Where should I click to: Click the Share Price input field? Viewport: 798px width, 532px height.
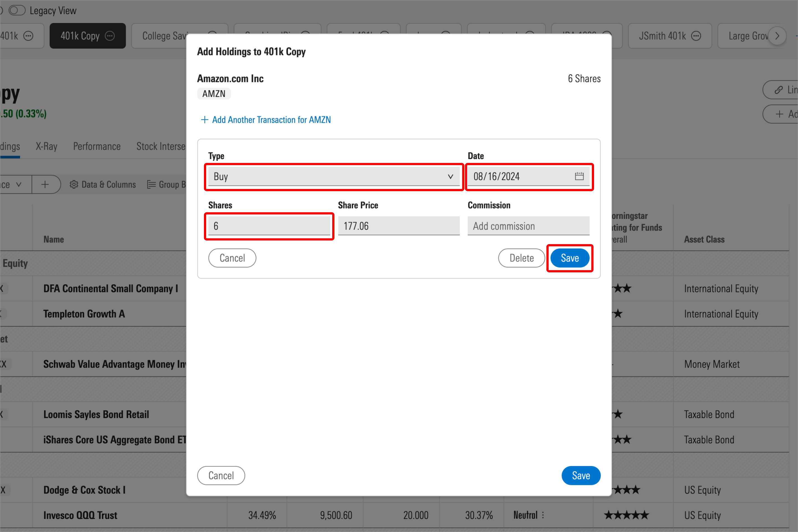[398, 226]
